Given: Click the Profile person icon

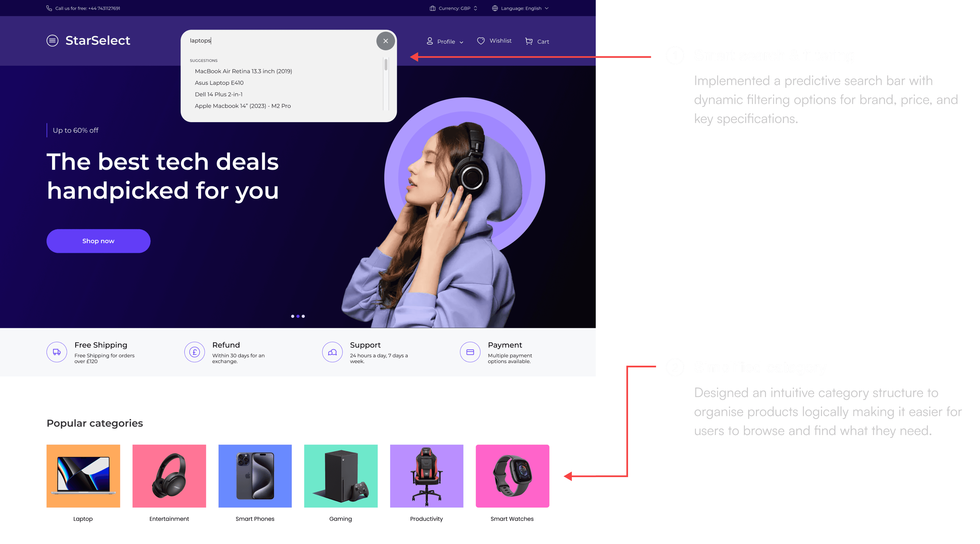Looking at the screenshot, I should (x=429, y=41).
